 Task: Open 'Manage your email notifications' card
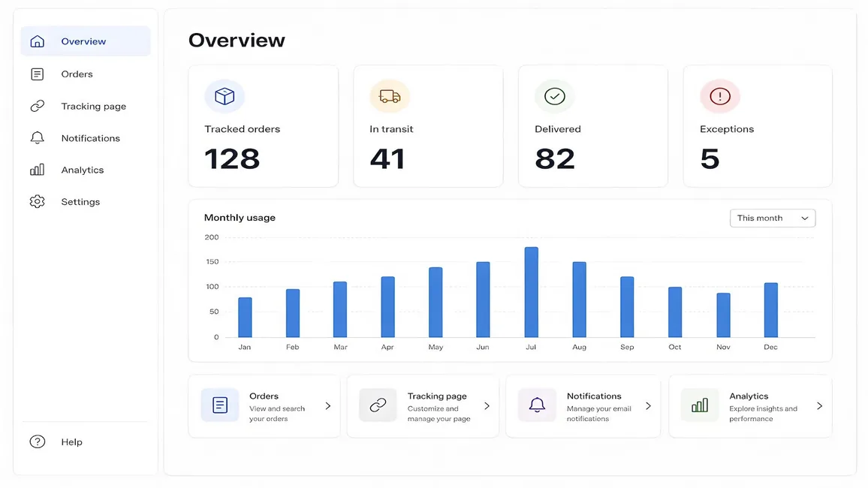coord(583,406)
